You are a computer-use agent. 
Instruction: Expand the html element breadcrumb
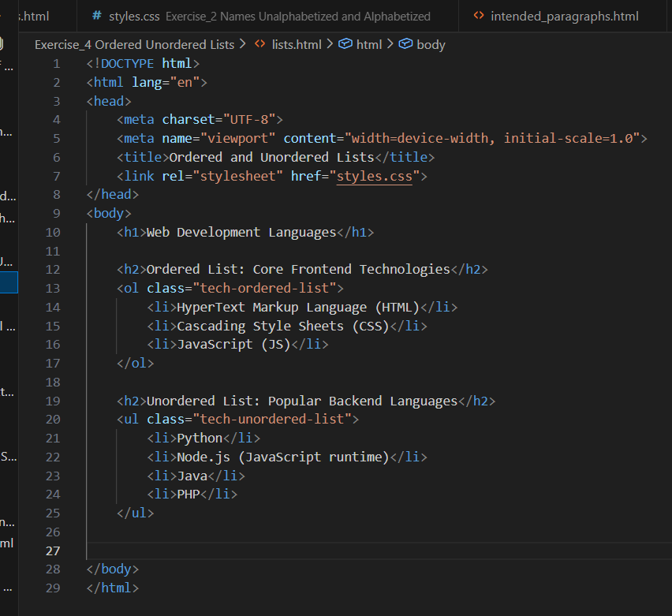[368, 44]
